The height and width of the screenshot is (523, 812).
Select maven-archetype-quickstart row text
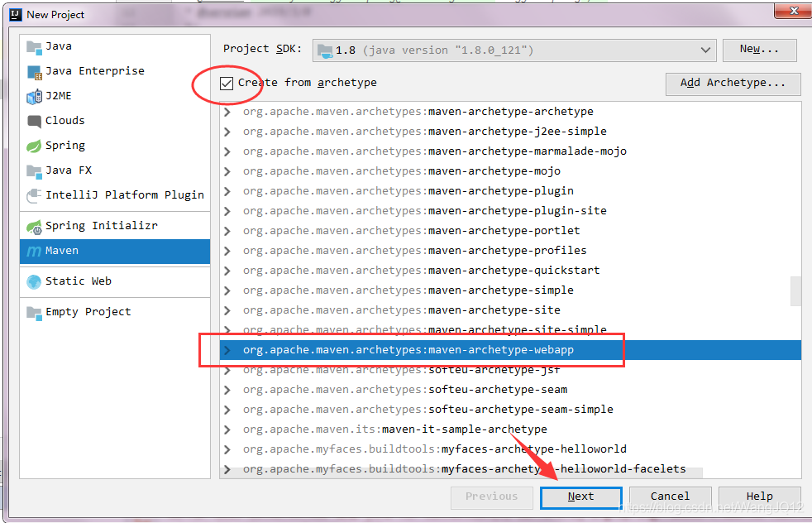(421, 271)
